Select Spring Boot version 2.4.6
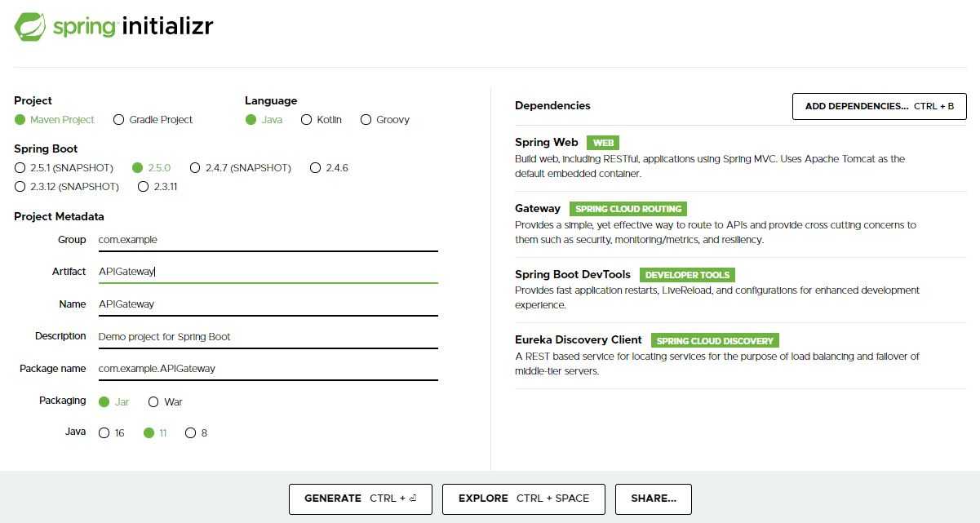 tap(330, 168)
